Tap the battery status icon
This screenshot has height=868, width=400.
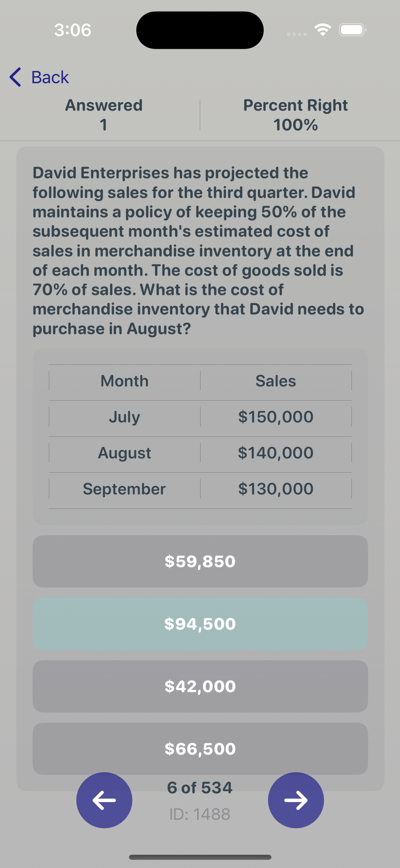click(x=353, y=30)
